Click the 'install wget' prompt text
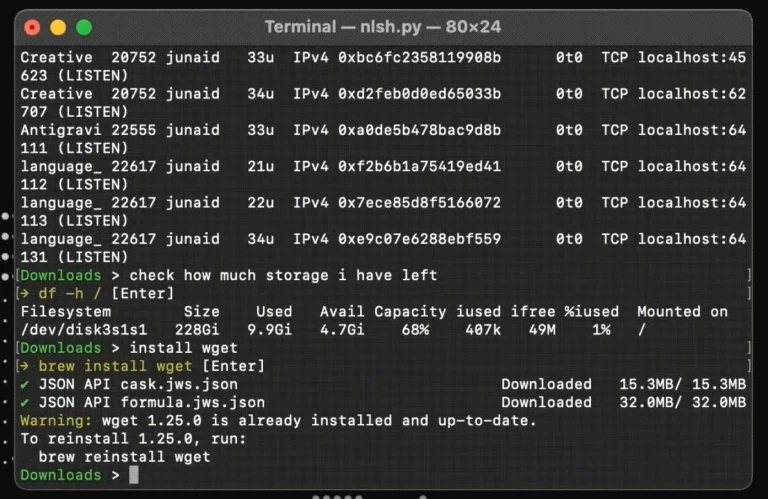Image resolution: width=768 pixels, height=499 pixels. (x=184, y=348)
